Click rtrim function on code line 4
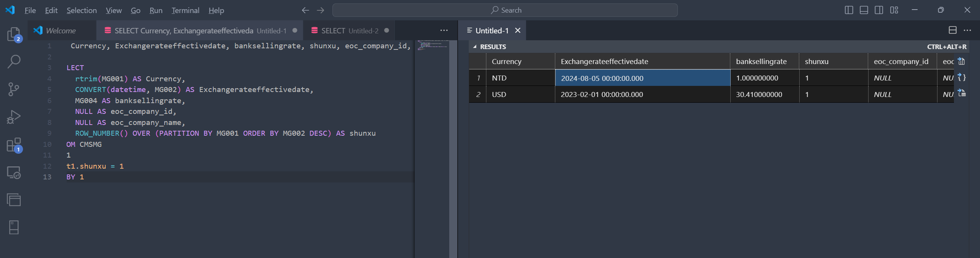This screenshot has height=258, width=980. (x=86, y=79)
